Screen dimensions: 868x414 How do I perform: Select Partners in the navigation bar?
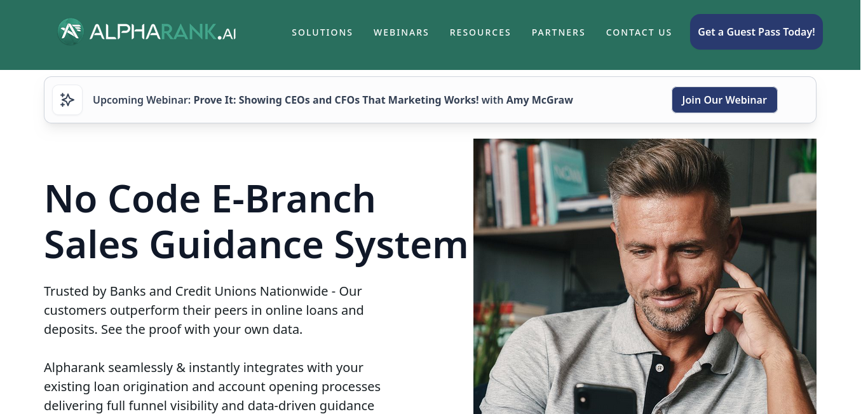coord(559,32)
